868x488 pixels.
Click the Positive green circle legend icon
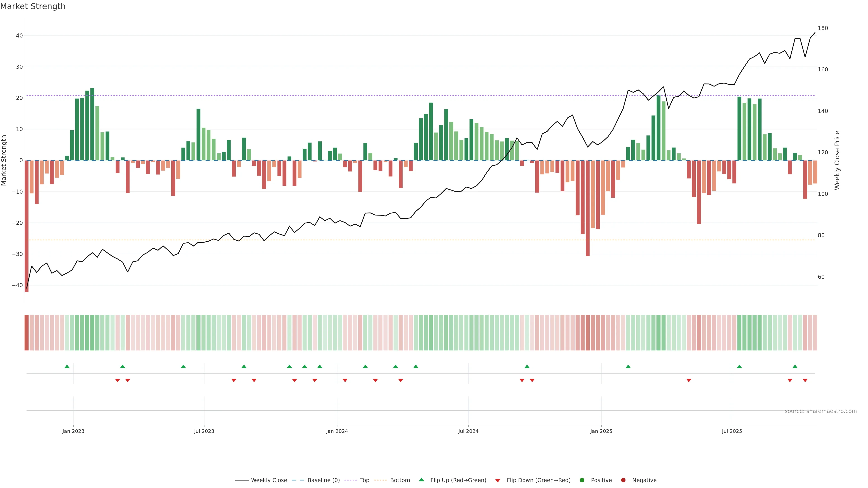coord(582,480)
